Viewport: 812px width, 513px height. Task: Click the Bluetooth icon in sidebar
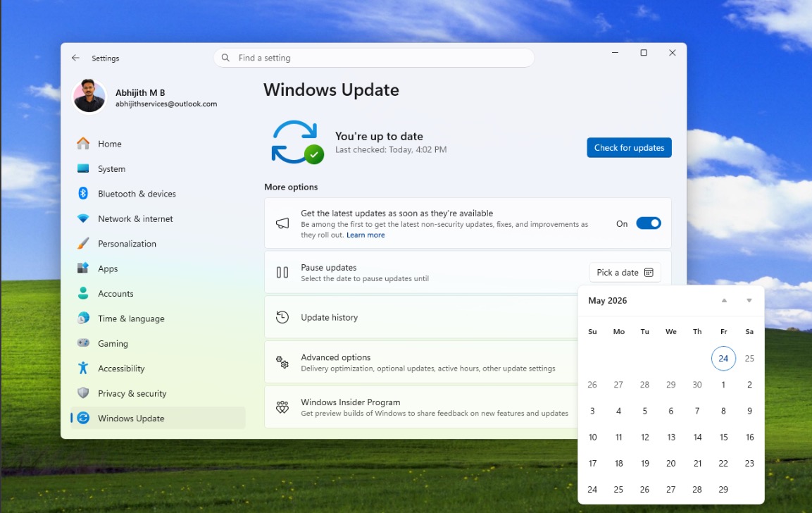coord(83,193)
